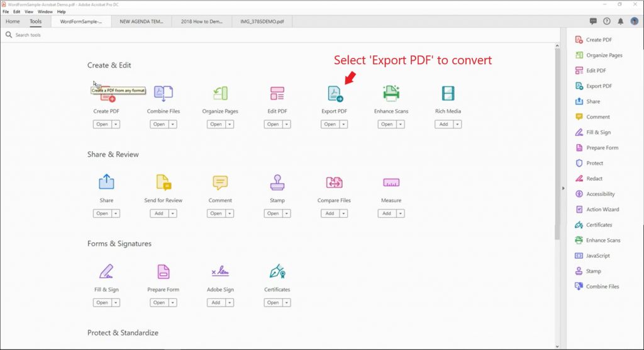
Task: Switch to 2018 How to Dem... document tab
Action: tap(202, 21)
